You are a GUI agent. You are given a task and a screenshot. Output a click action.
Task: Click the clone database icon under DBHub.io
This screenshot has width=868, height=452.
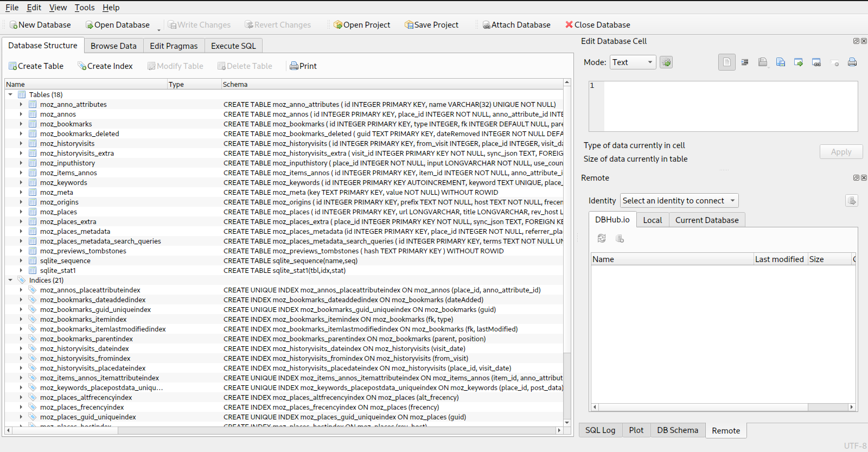(620, 239)
